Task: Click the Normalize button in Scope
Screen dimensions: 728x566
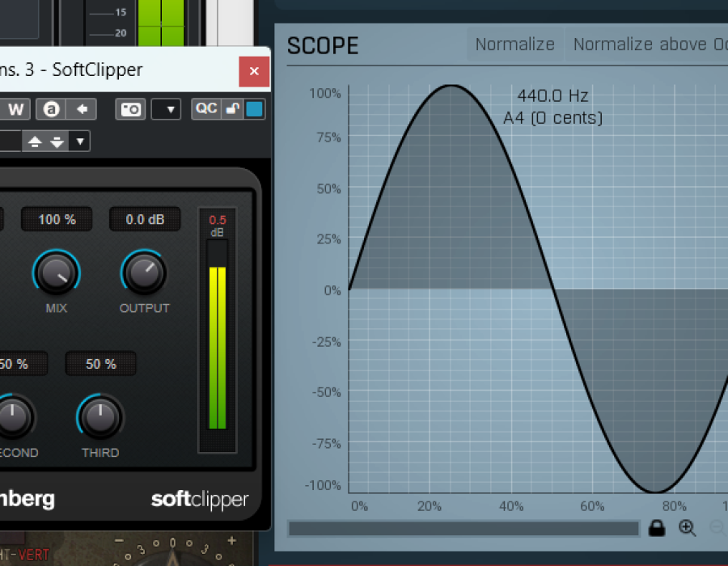Action: click(x=515, y=44)
